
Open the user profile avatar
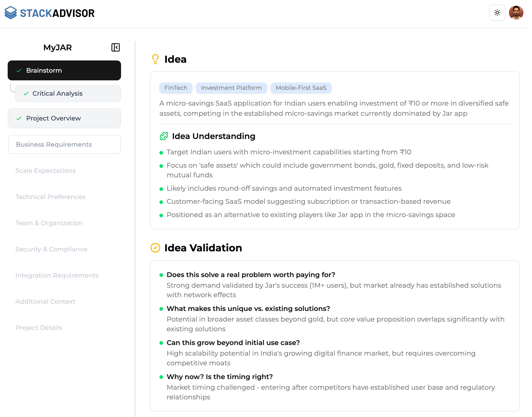516,13
